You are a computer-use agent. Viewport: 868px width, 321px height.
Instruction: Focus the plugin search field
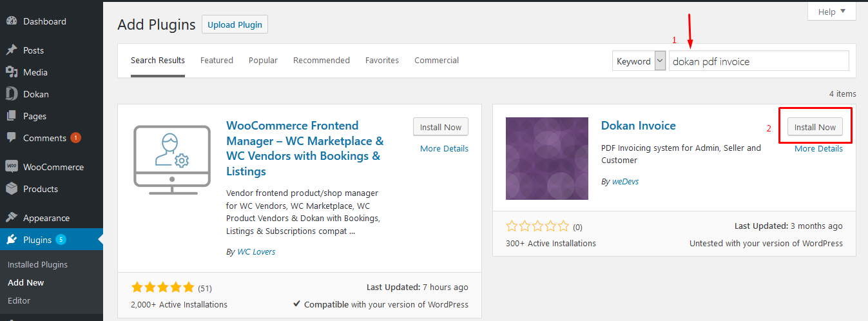click(759, 61)
